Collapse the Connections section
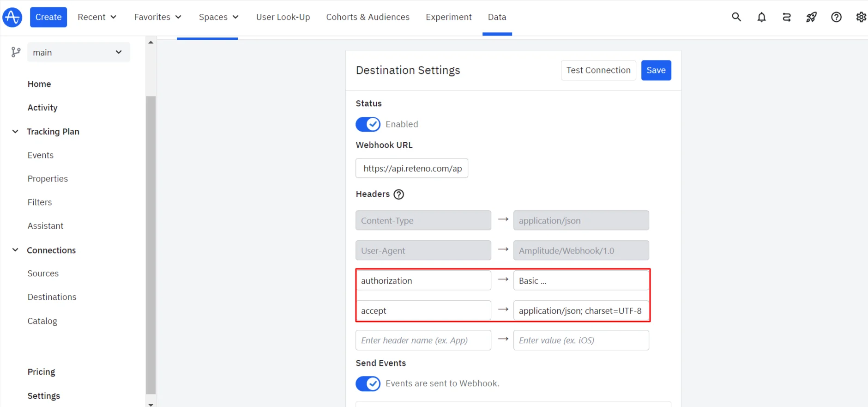The image size is (868, 407). (15, 250)
